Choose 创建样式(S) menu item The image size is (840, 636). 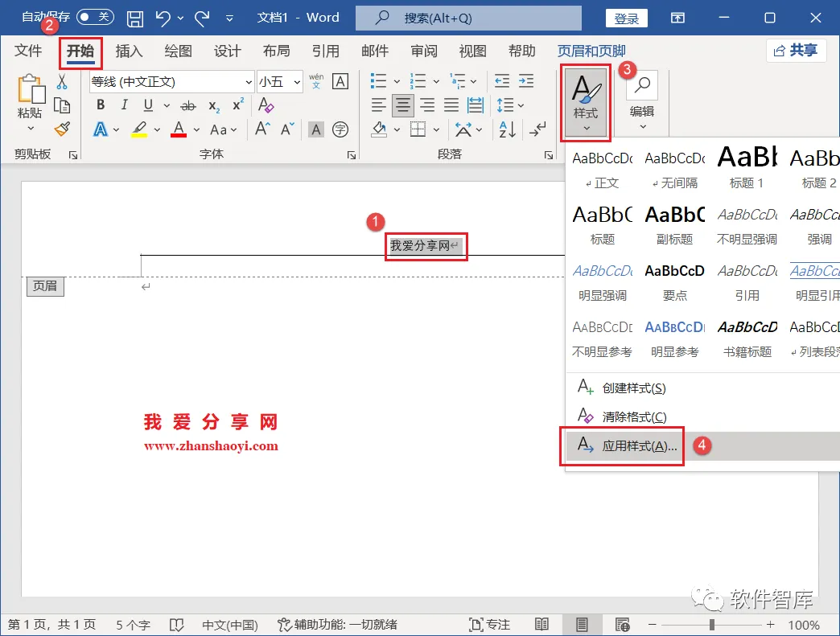(x=702, y=388)
